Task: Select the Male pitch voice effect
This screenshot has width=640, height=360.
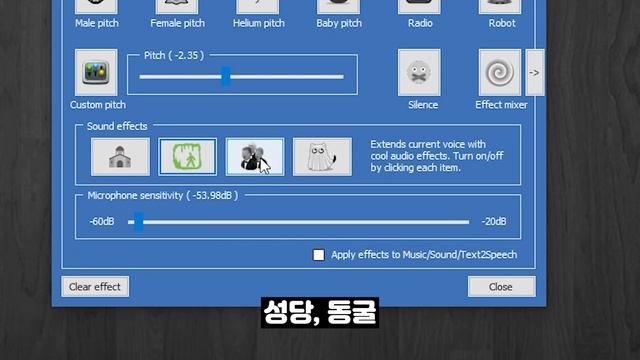Action: tap(96, 6)
